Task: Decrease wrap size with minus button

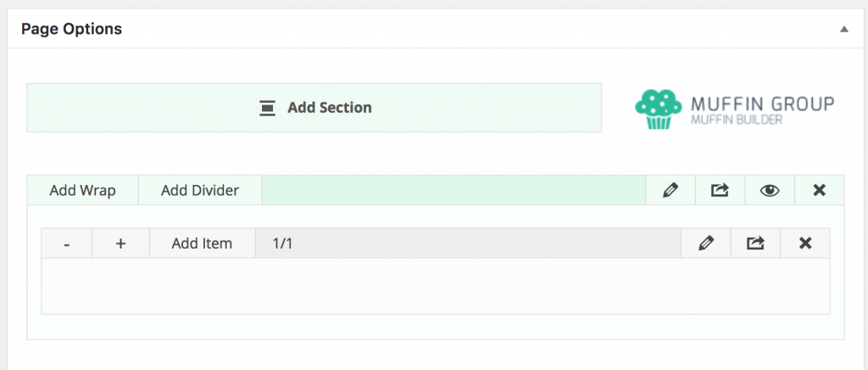Action: pos(66,244)
